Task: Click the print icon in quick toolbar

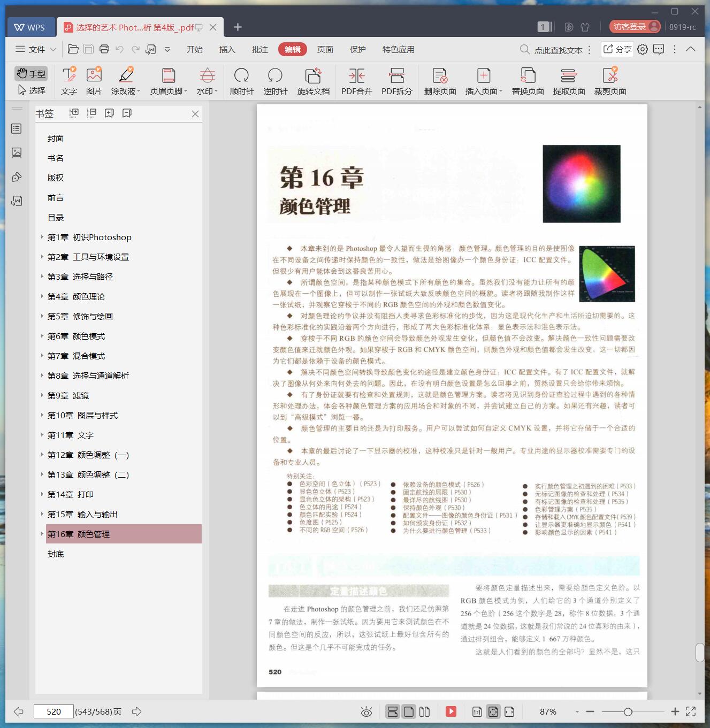Action: point(104,49)
